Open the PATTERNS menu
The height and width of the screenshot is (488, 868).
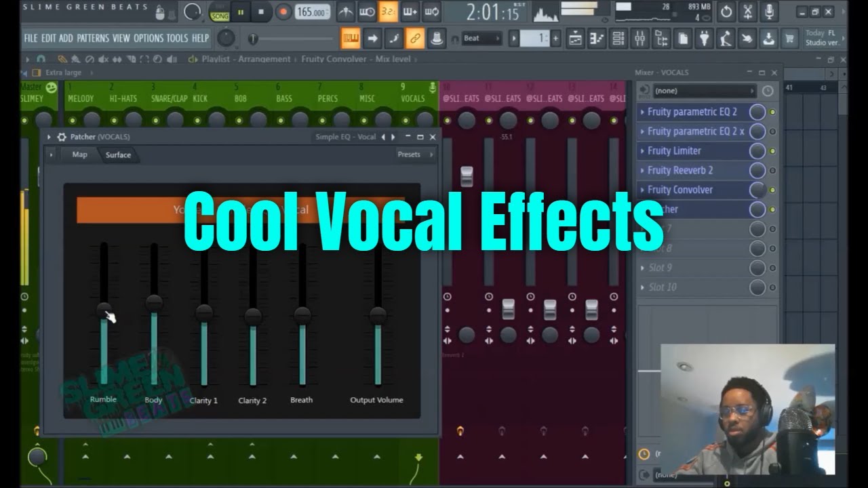(93, 39)
